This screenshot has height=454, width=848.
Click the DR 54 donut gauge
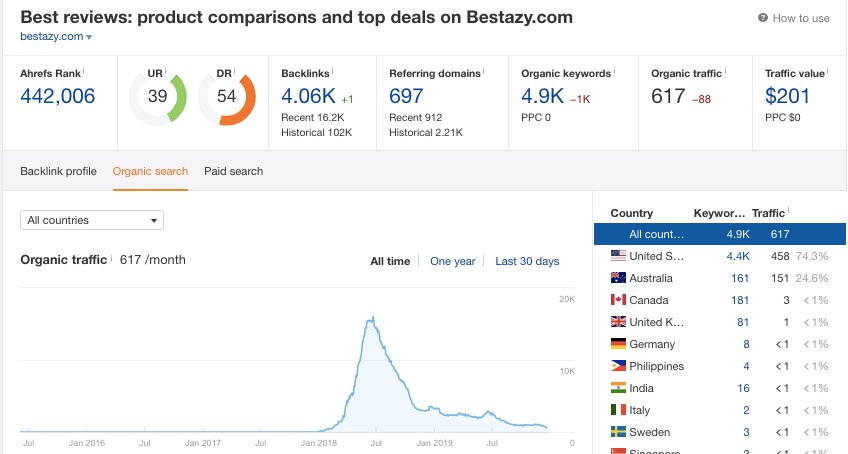(227, 97)
